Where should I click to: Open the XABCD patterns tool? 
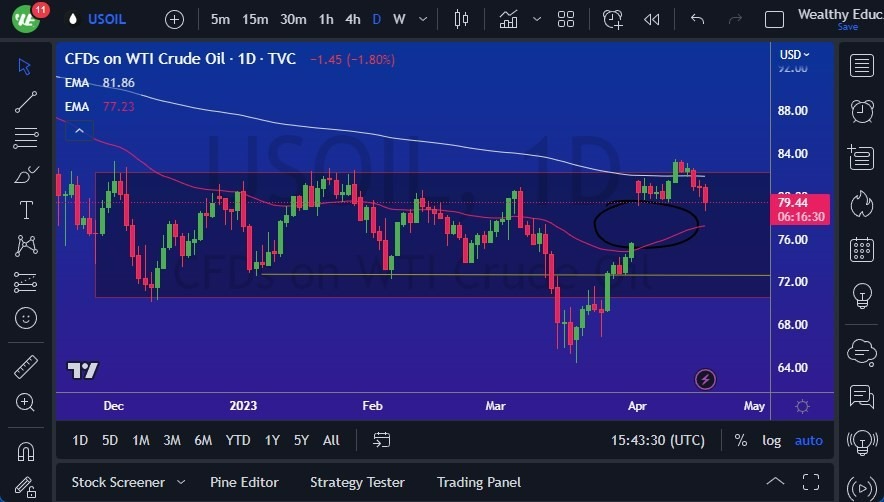(x=26, y=246)
